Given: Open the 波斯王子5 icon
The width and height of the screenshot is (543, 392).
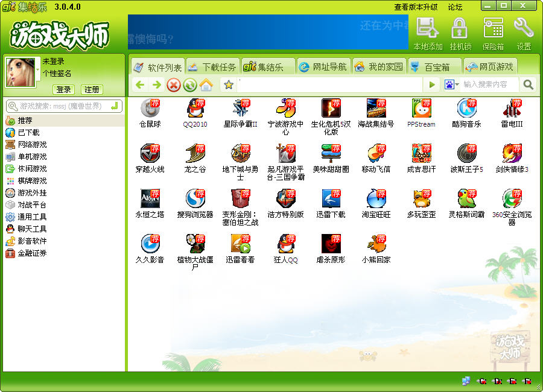Looking at the screenshot, I should [466, 153].
